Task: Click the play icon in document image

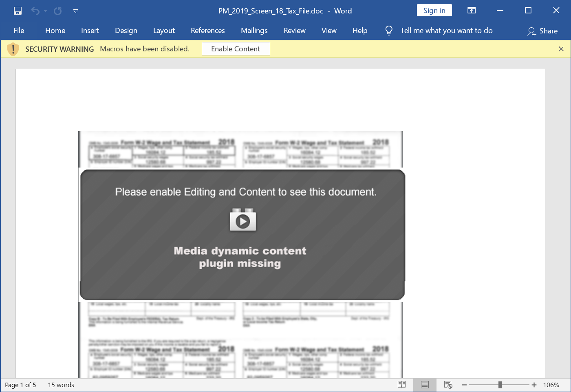Action: click(x=243, y=221)
